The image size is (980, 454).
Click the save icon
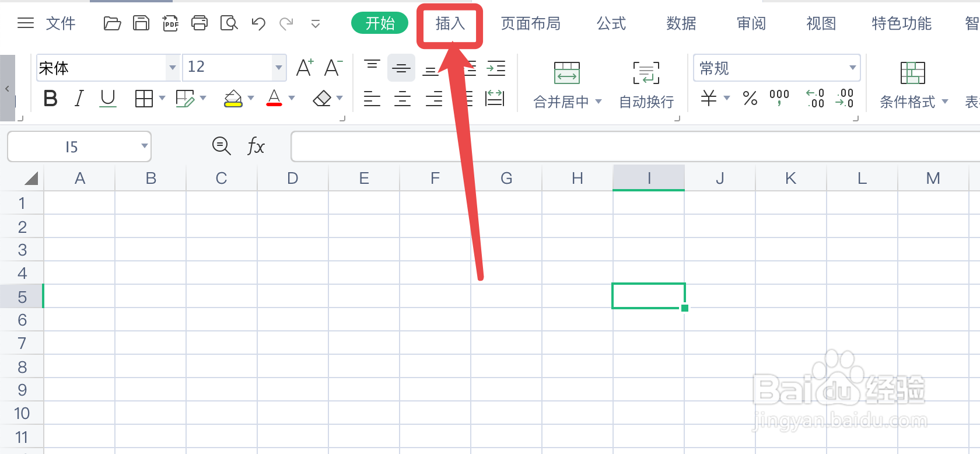141,23
